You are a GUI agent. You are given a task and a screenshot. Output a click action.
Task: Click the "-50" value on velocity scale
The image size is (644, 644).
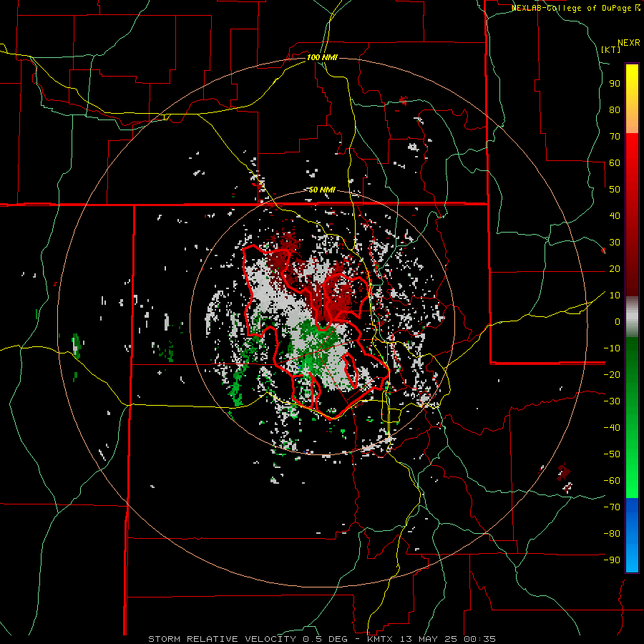(x=612, y=454)
